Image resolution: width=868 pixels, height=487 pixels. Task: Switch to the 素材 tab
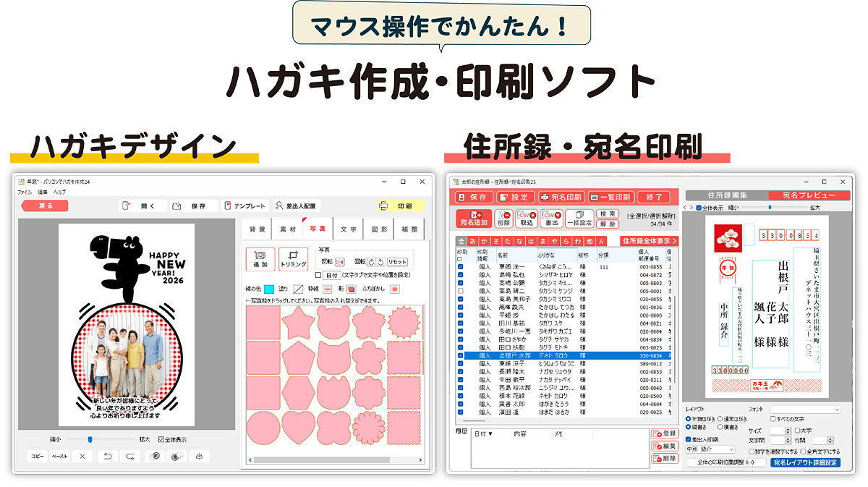[x=287, y=229]
